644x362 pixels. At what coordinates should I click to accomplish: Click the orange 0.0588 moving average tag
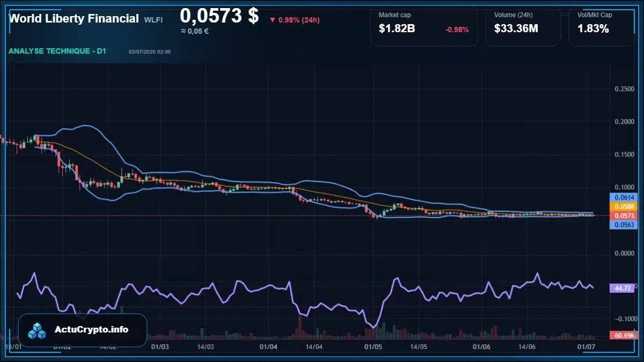624,206
